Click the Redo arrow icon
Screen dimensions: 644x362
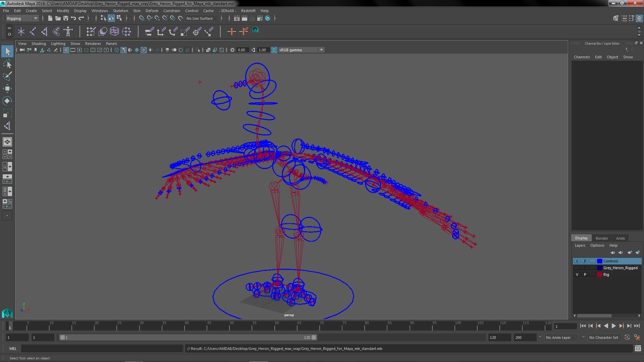(x=81, y=18)
